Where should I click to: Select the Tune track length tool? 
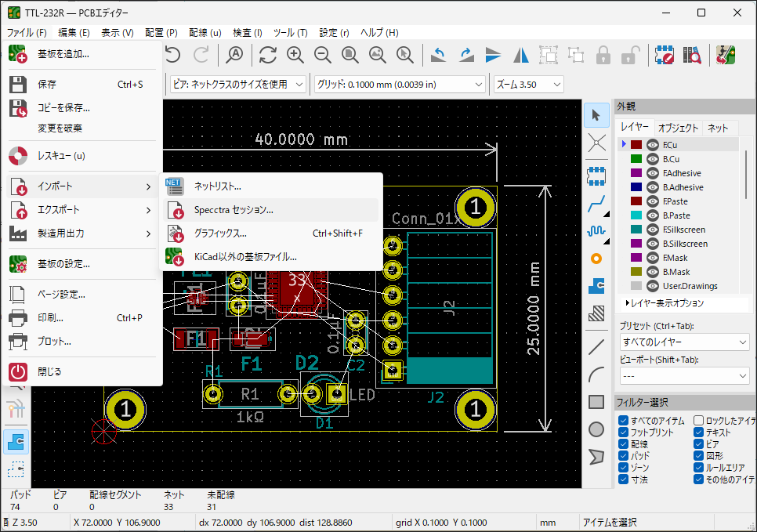pos(596,231)
